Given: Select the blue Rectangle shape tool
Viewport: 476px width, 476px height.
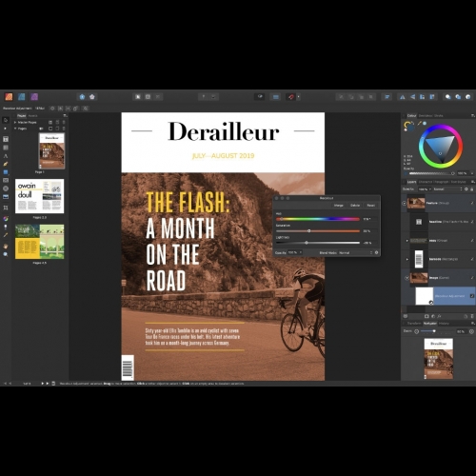Looking at the screenshot, I should pos(6,172).
